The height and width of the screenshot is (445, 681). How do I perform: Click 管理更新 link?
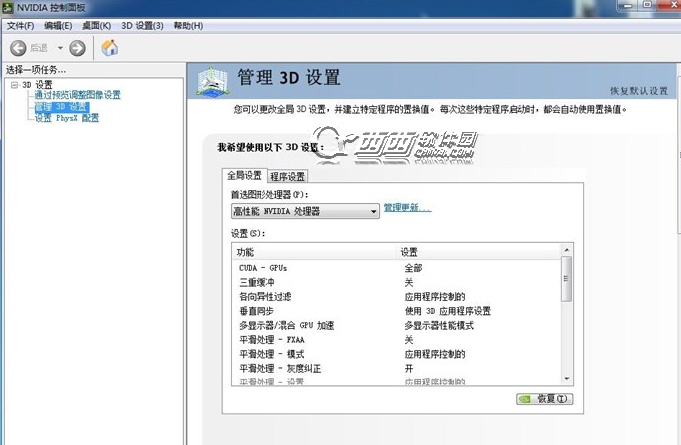click(x=407, y=208)
